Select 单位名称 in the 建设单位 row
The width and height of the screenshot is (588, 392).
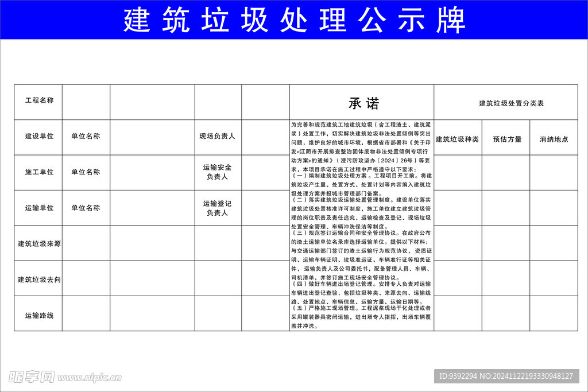click(x=86, y=136)
